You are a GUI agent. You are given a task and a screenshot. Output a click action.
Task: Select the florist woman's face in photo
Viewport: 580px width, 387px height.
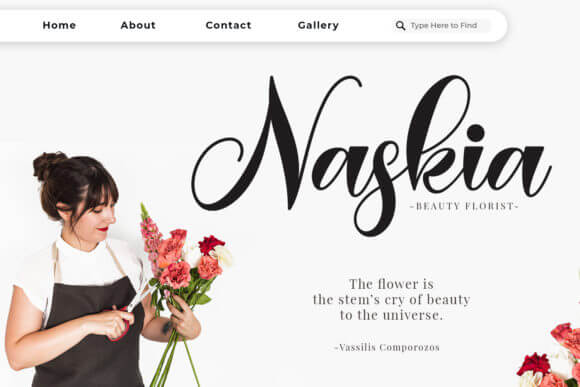tap(95, 213)
